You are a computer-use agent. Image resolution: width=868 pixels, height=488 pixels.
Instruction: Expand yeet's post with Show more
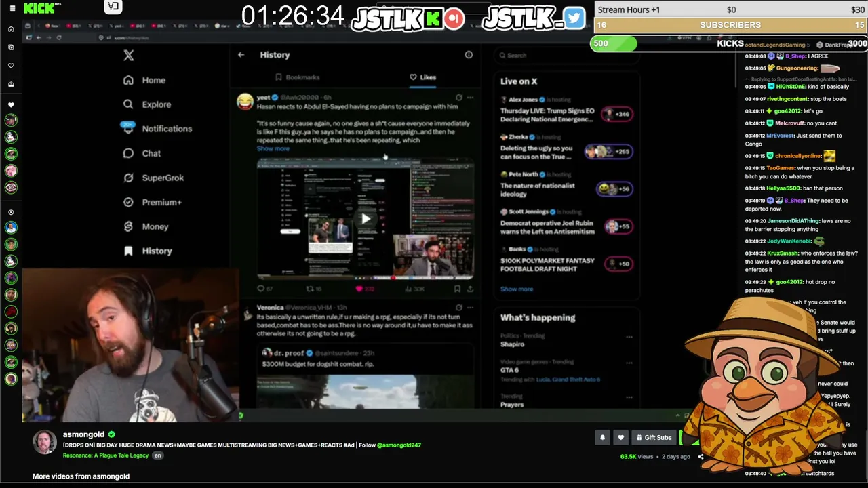coord(273,148)
